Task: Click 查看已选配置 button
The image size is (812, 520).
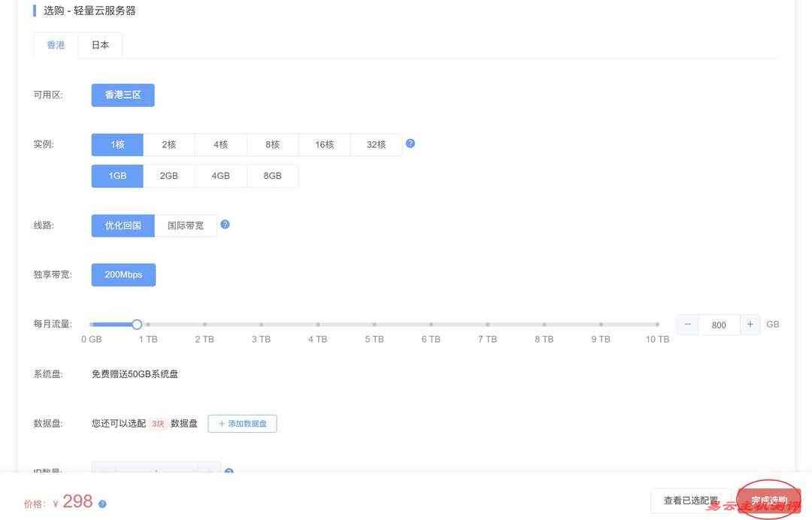Action: 690,500
